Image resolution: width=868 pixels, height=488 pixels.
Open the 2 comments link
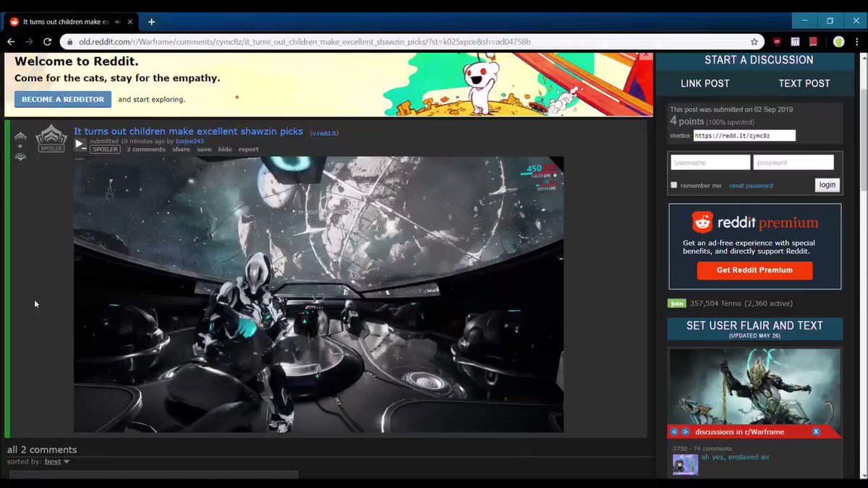[x=146, y=150]
